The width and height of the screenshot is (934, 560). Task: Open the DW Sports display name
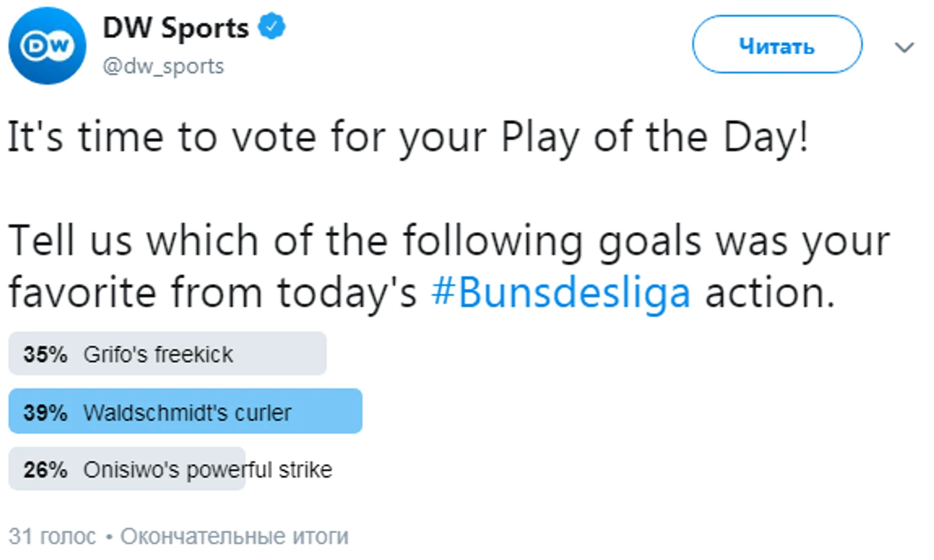click(175, 27)
